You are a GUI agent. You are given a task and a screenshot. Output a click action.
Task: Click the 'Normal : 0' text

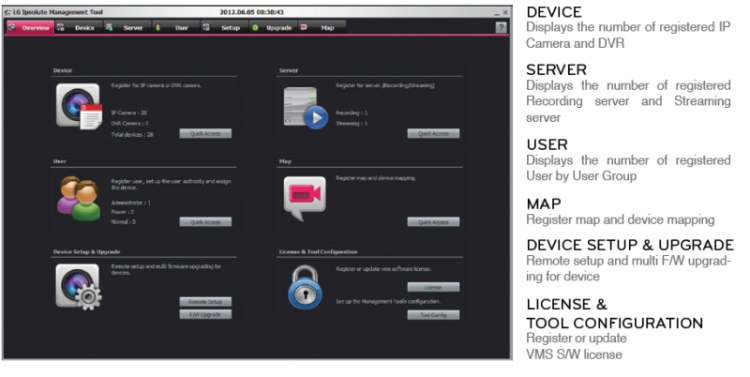click(123, 222)
